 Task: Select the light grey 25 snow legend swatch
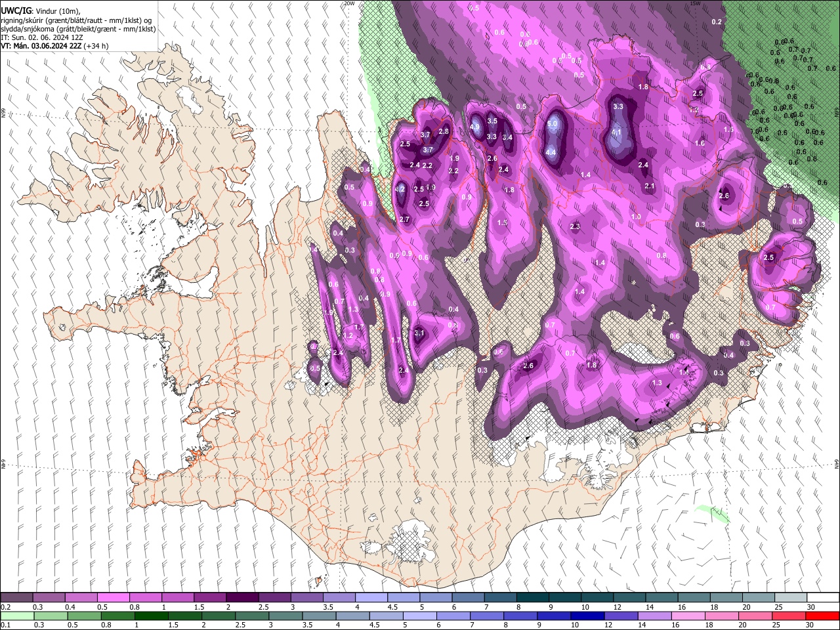pyautogui.click(x=791, y=598)
